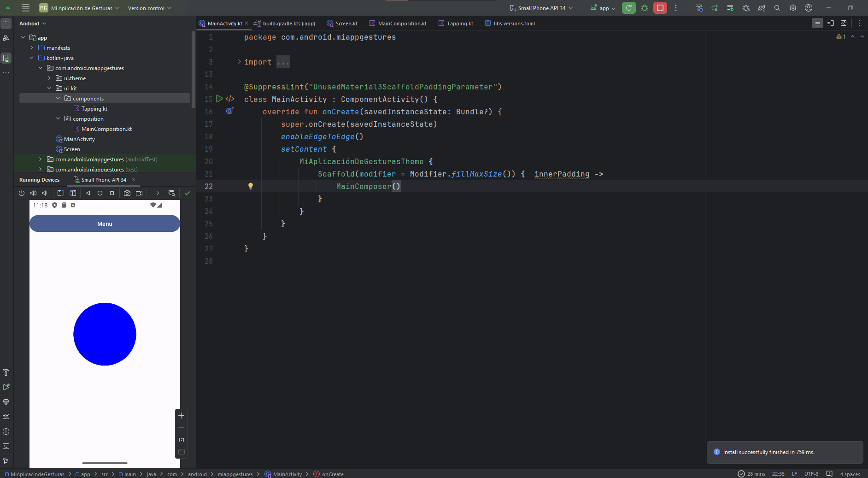
Task: Open MainComposition.kt in the project tree
Action: click(x=106, y=129)
